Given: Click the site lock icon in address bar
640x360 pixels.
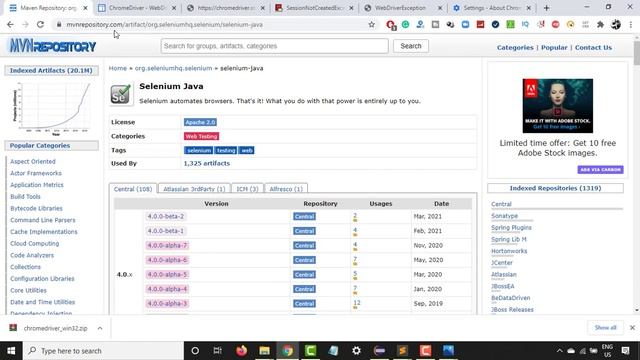Looking at the screenshot, I should [x=59, y=24].
